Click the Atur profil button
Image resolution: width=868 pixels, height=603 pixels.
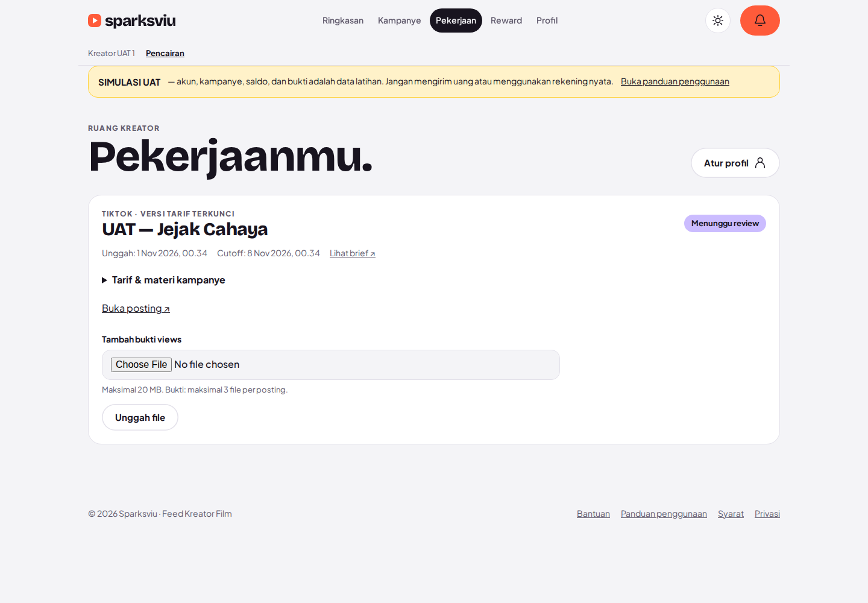tap(735, 163)
